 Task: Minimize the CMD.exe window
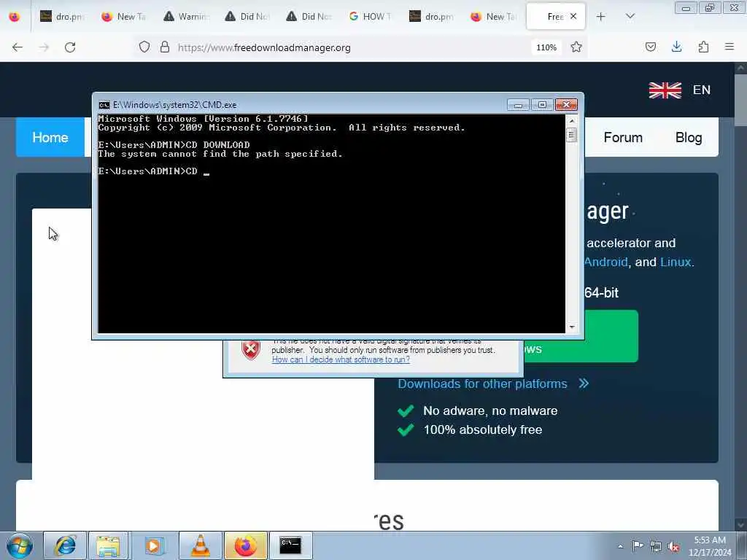(x=518, y=105)
